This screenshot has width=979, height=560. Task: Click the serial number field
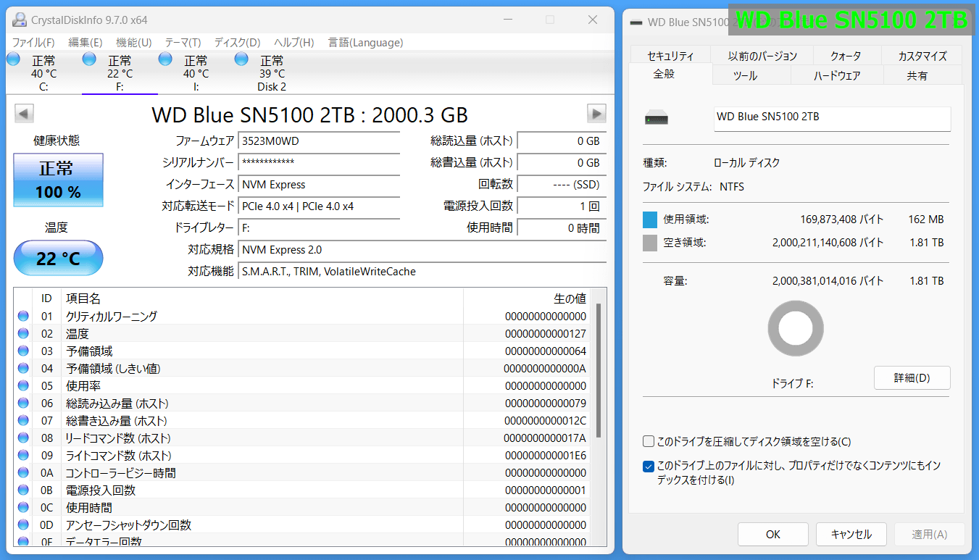(x=320, y=163)
